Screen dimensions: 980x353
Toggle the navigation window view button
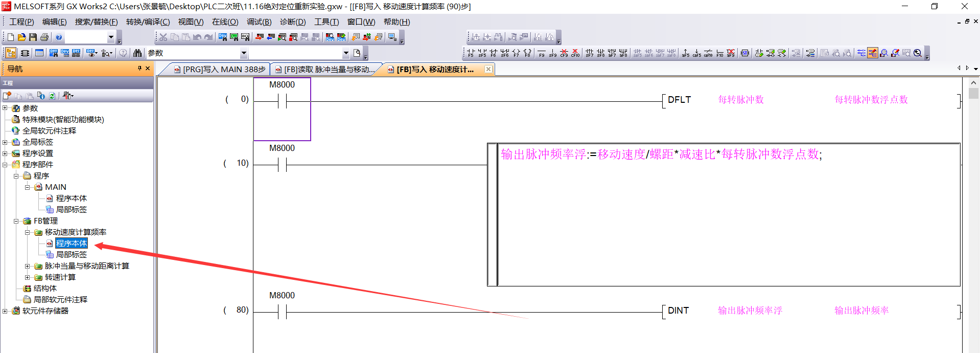click(x=11, y=53)
